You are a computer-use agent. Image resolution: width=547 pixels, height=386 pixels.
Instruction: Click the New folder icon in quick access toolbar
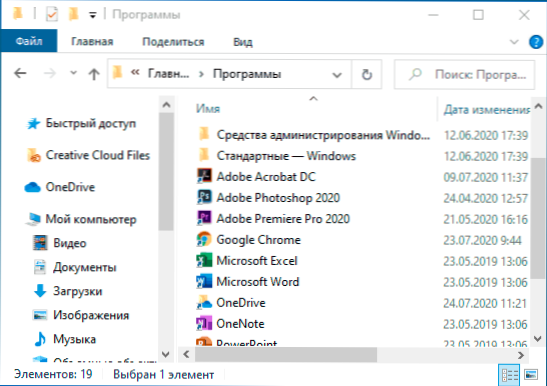click(x=73, y=14)
